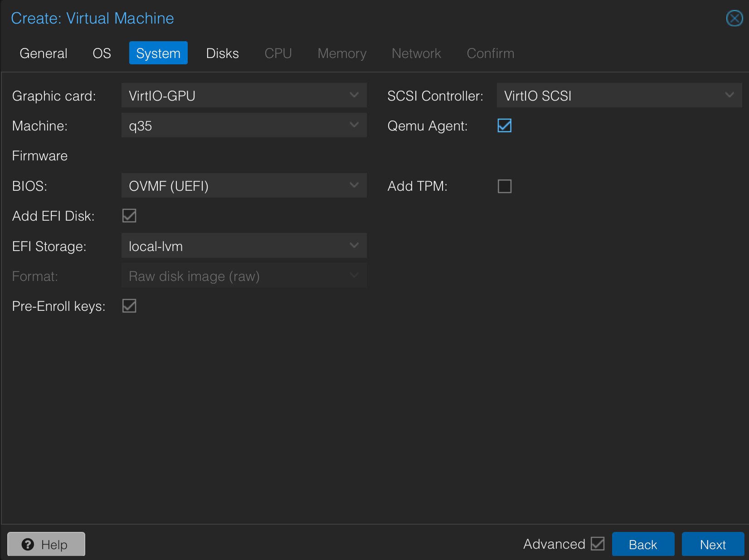
Task: Open the SCSI Controller dropdown
Action: coord(729,95)
